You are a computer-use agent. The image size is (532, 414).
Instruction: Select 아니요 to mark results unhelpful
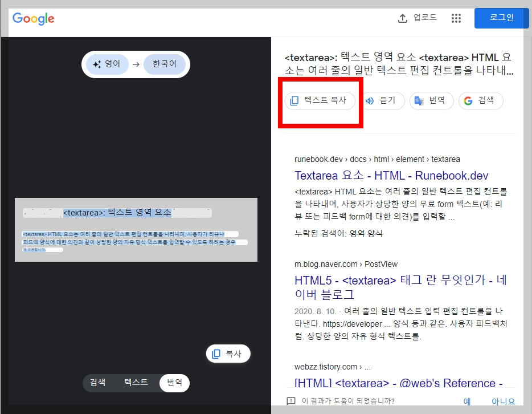pos(503,401)
